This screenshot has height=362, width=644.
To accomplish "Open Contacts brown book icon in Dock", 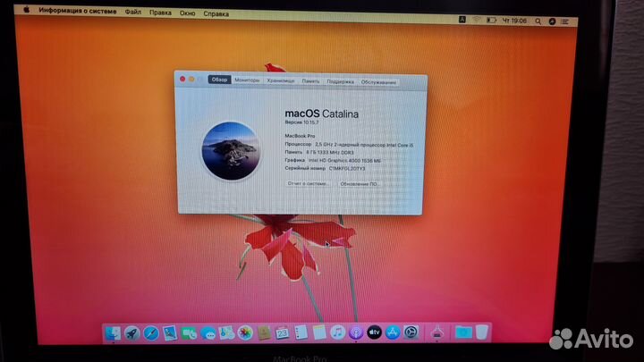I will (264, 333).
